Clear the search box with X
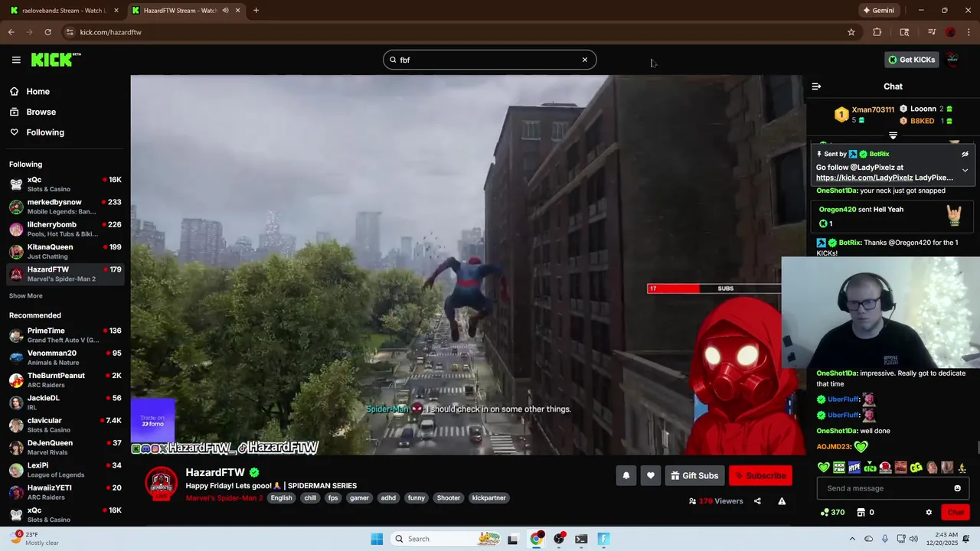This screenshot has width=980, height=551. 585,60
